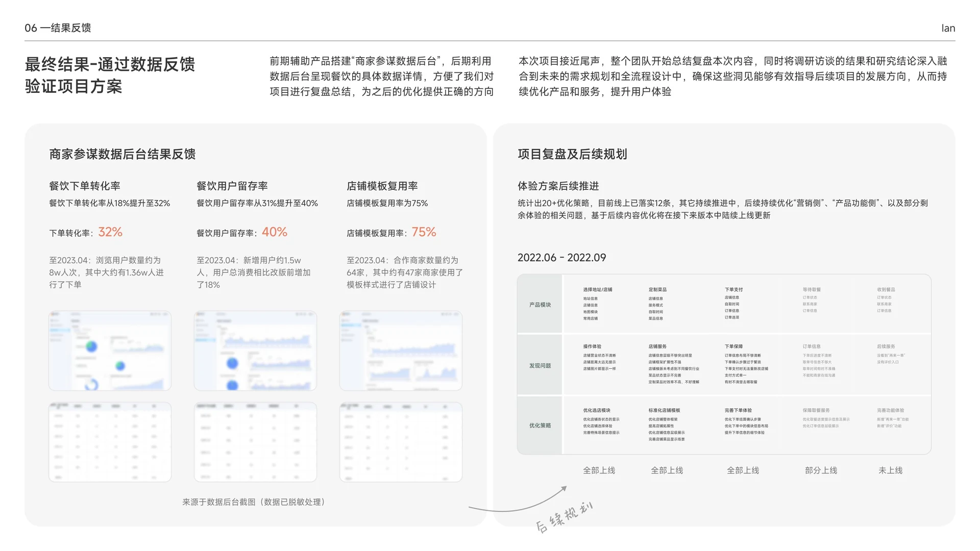This screenshot has height=551, width=980.
Task: Click the paragraph beginning '至2023.04：浏览用户数量约为'
Action: (107, 272)
